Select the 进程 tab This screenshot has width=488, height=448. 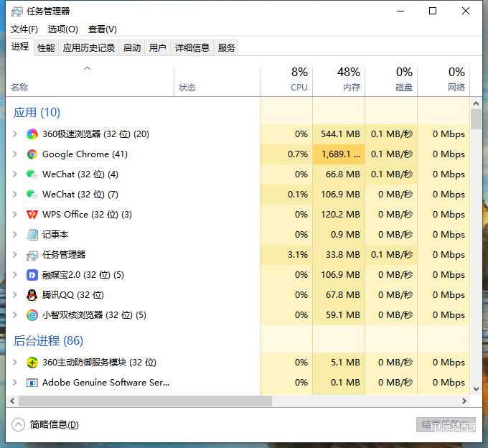pyautogui.click(x=20, y=47)
